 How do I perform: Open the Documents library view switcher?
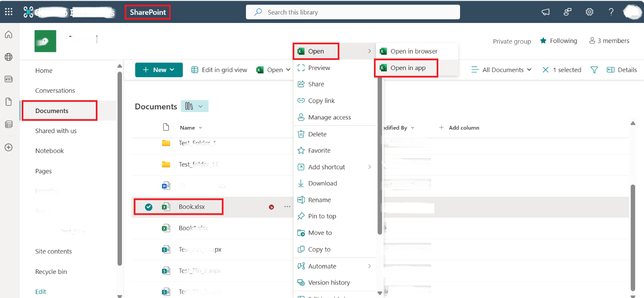click(194, 106)
